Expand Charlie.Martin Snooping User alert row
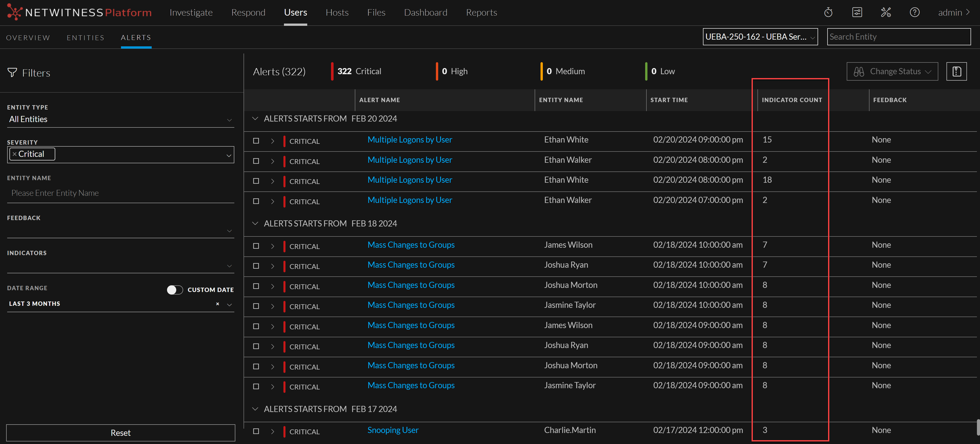The height and width of the screenshot is (444, 980). click(x=272, y=431)
